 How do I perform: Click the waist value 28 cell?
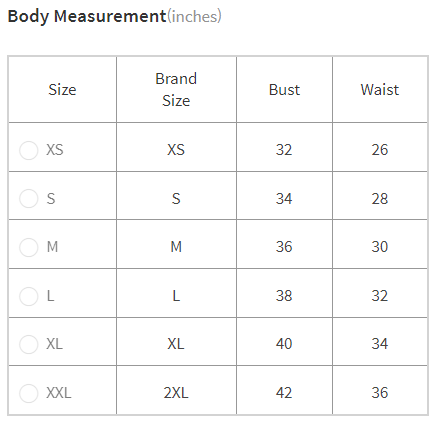[380, 196]
